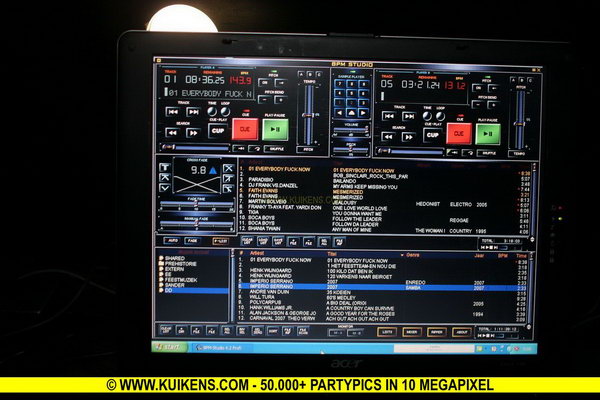
Task: Toggle Auto crossfade mode
Action: click(x=172, y=240)
